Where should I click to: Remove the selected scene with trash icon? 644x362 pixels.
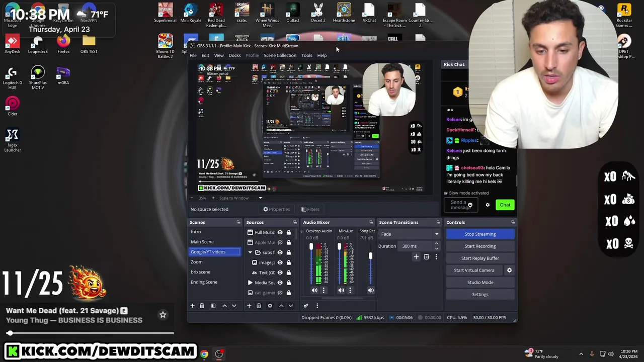point(202,306)
